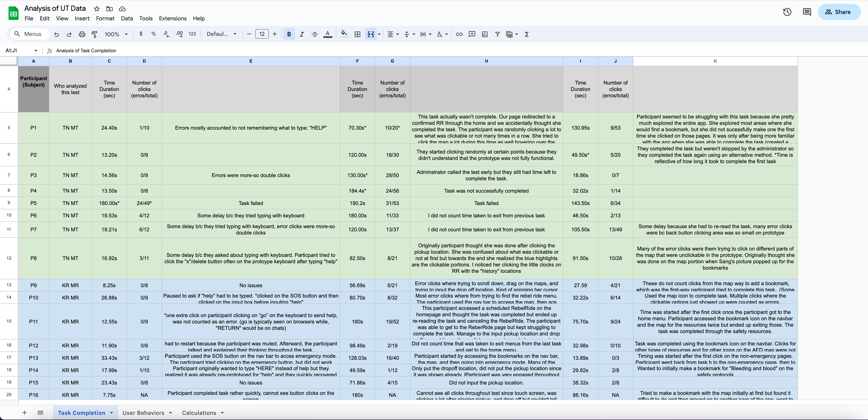This screenshot has height=420, width=868.
Task: Open the Help menu
Action: [199, 19]
